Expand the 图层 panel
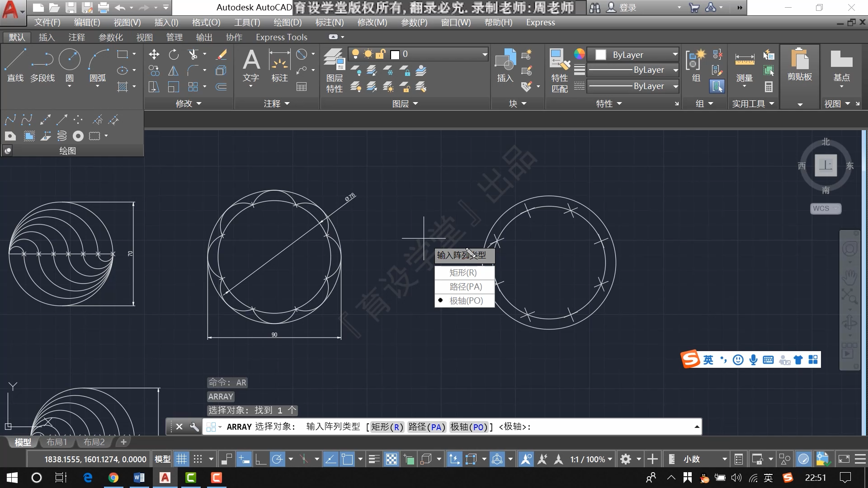 pos(405,104)
